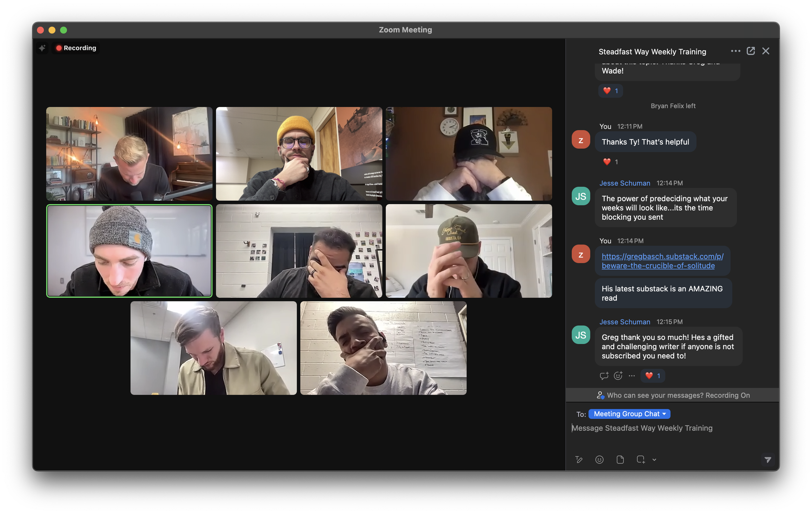The width and height of the screenshot is (812, 514).
Task: Click the AI Companion sparkle icon
Action: [x=42, y=48]
